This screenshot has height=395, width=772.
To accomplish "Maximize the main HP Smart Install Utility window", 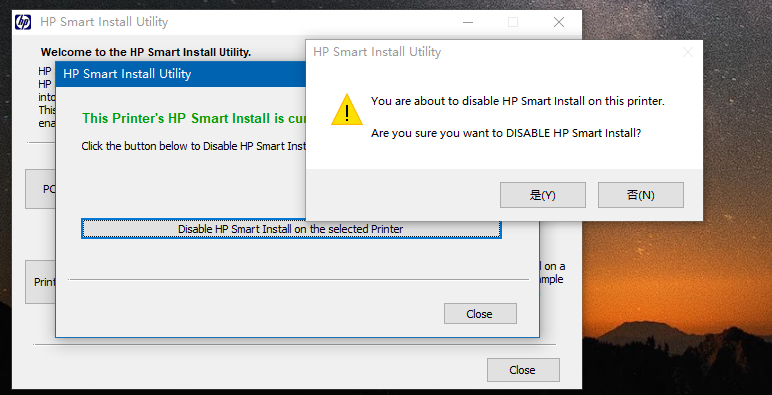I will click(x=513, y=22).
